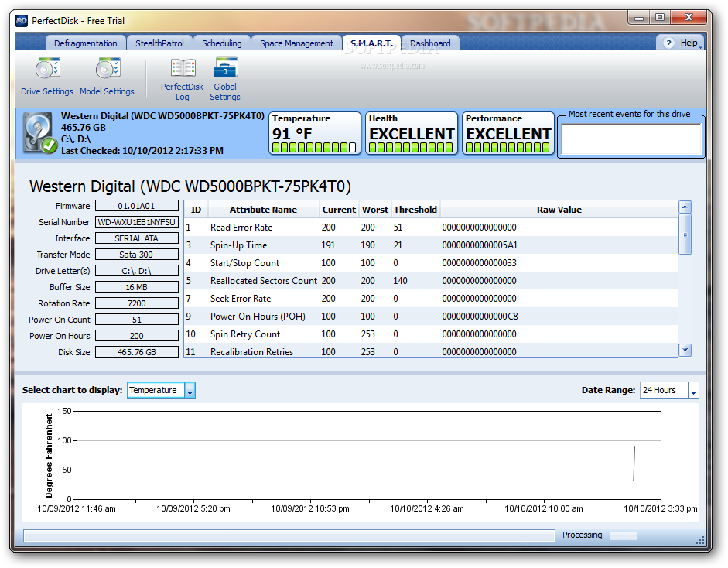Sort by Current column header
The image size is (728, 568).
(x=339, y=210)
